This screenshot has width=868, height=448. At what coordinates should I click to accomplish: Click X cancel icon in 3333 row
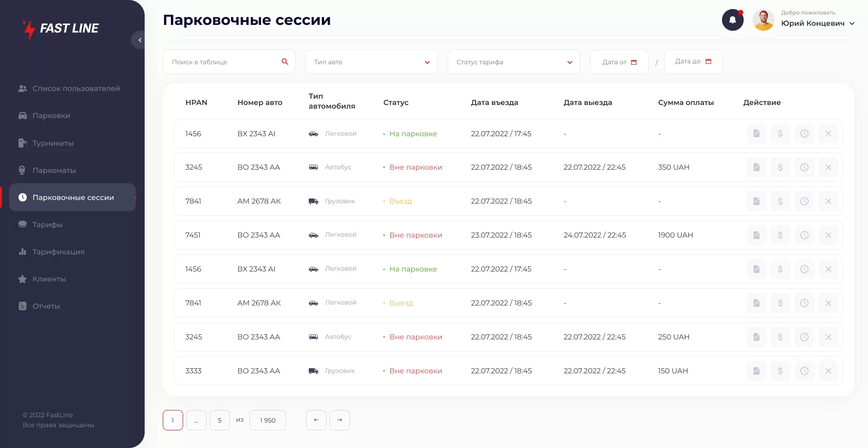(828, 371)
